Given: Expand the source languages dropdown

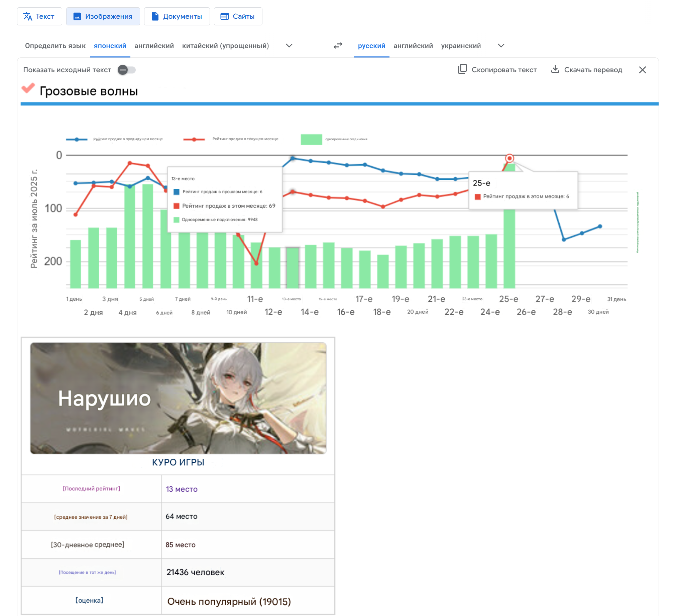Looking at the screenshot, I should [x=289, y=45].
